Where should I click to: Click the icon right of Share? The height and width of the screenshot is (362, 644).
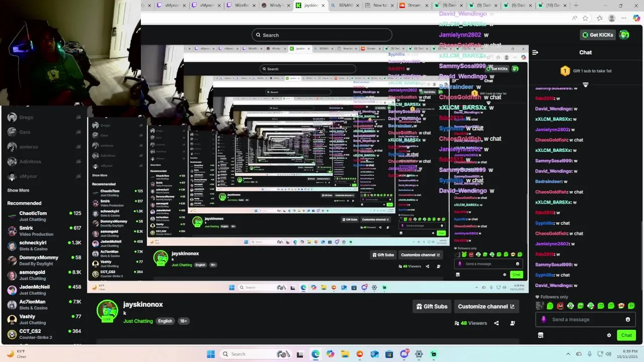click(512, 323)
